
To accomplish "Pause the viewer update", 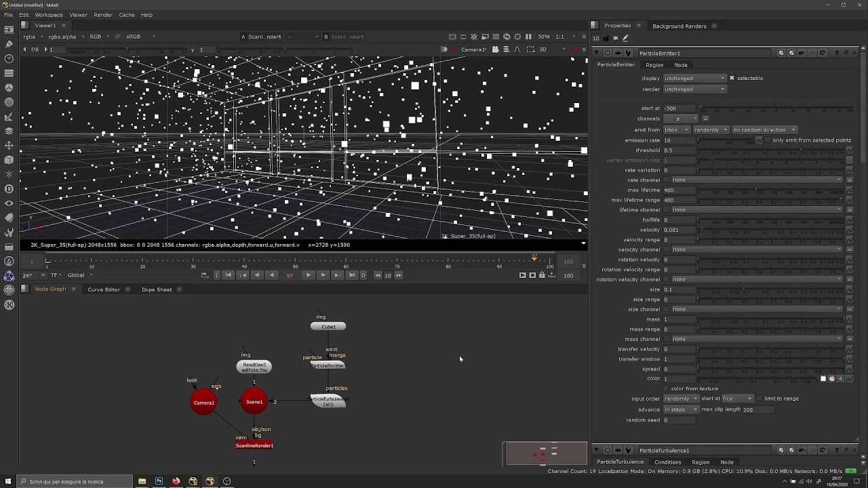I will (x=528, y=37).
